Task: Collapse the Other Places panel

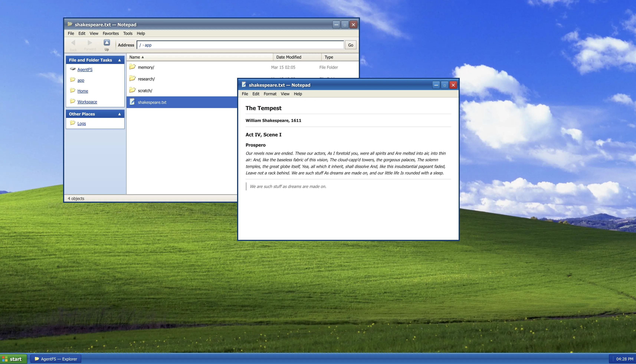Action: pos(119,114)
